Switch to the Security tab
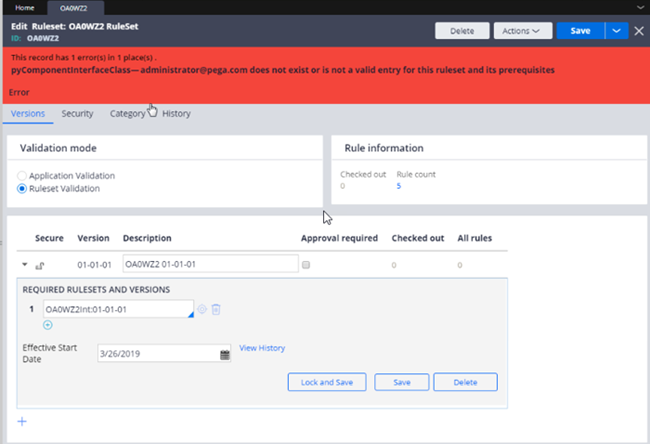 pos(77,114)
